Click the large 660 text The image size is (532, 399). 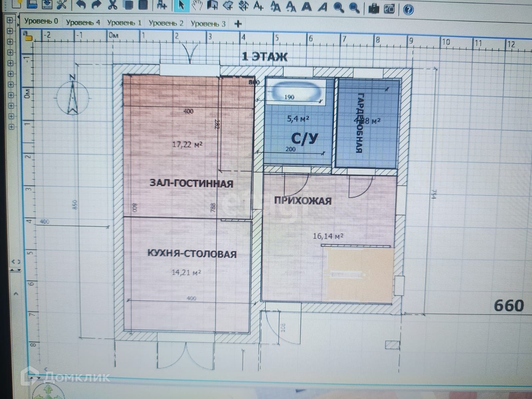(509, 306)
